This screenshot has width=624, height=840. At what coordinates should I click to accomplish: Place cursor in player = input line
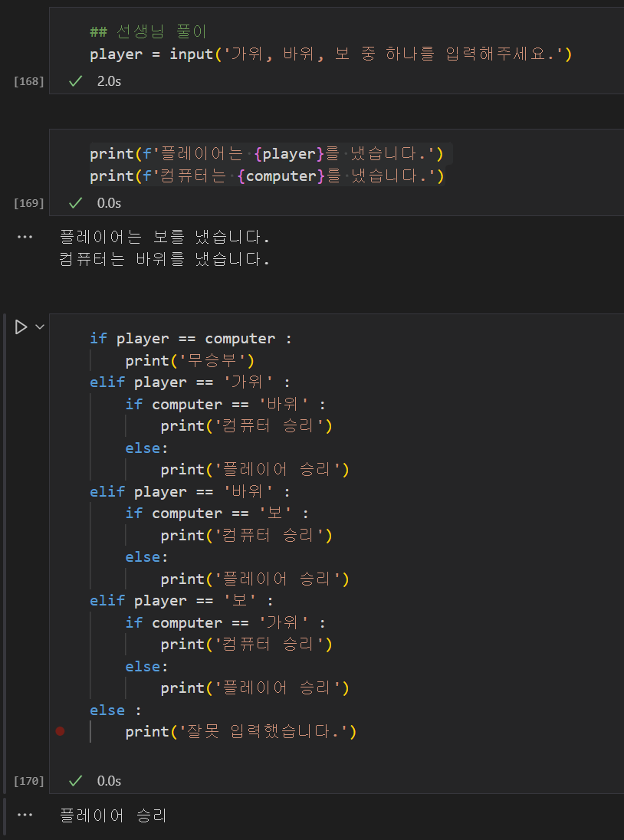tap(331, 54)
